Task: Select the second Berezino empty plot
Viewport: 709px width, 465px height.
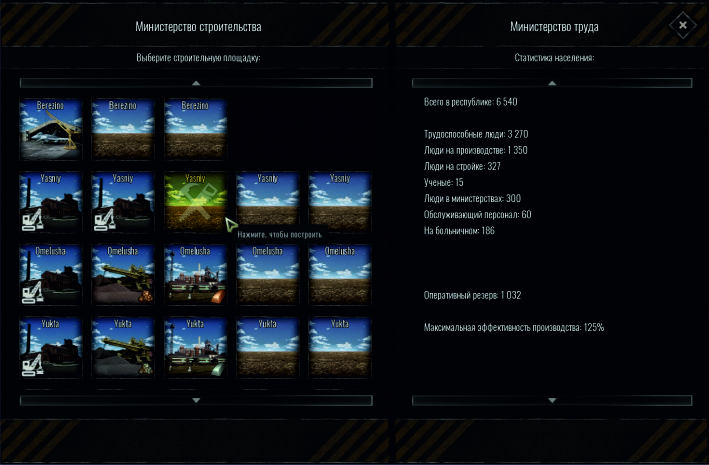Action: click(123, 130)
